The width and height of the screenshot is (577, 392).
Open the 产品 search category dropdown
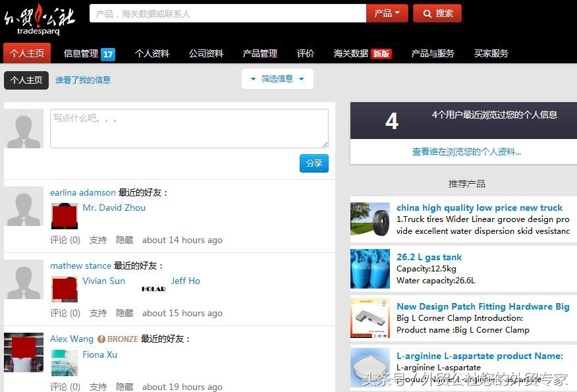(x=387, y=13)
